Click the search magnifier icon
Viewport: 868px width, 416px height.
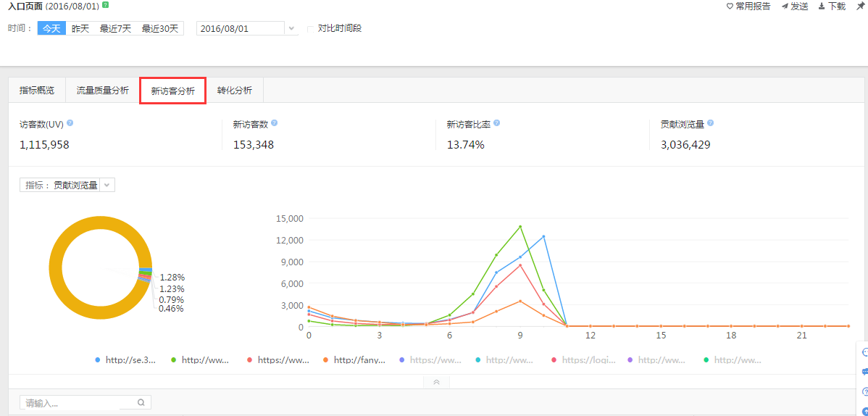[141, 402]
